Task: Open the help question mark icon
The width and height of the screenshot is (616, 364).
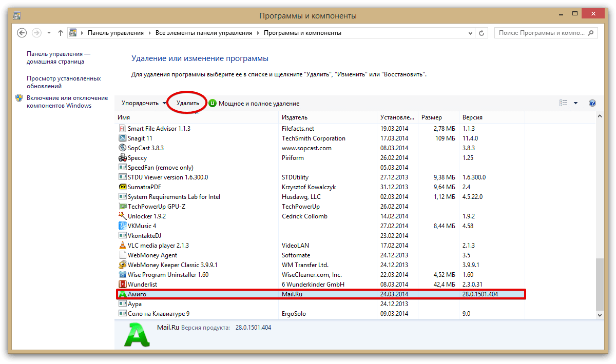Action: (x=592, y=103)
